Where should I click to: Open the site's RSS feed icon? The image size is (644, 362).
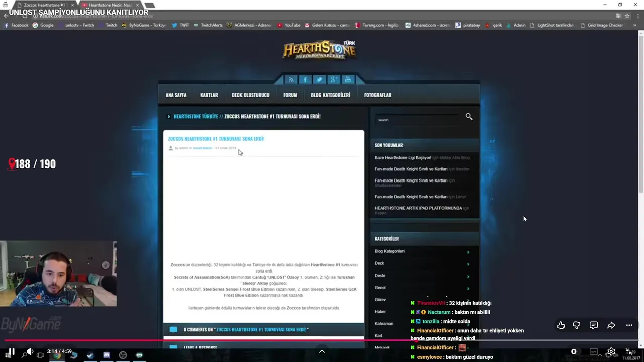pyautogui.click(x=291, y=79)
